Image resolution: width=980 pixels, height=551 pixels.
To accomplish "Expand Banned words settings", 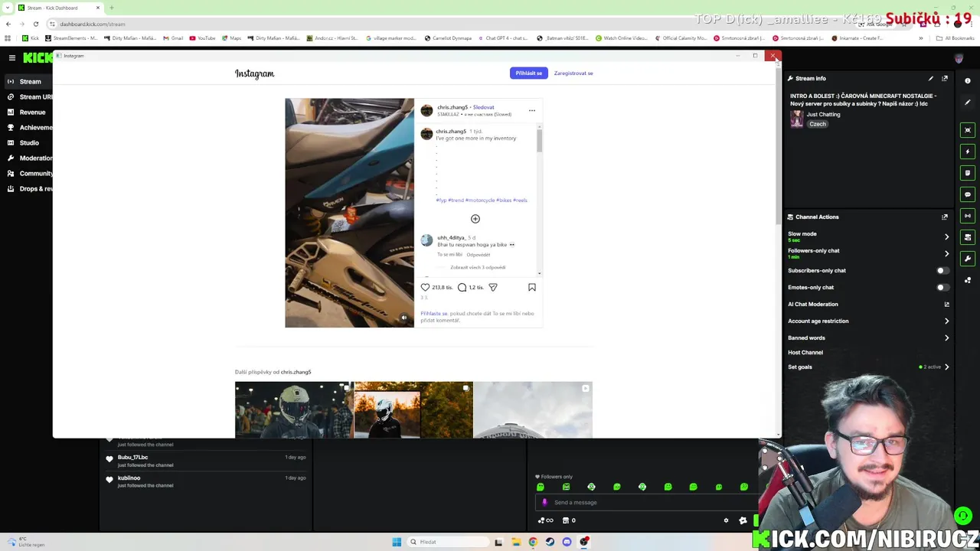I will pos(946,337).
